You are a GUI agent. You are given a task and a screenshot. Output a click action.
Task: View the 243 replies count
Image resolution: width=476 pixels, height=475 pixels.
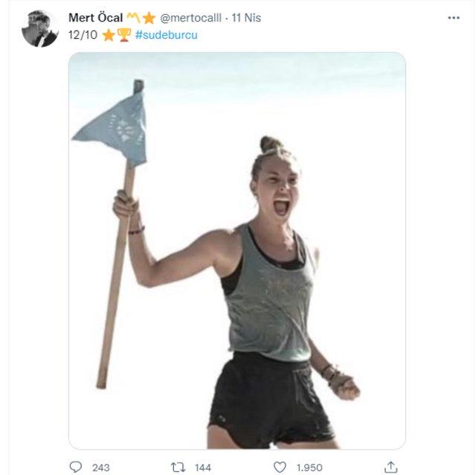101,468
